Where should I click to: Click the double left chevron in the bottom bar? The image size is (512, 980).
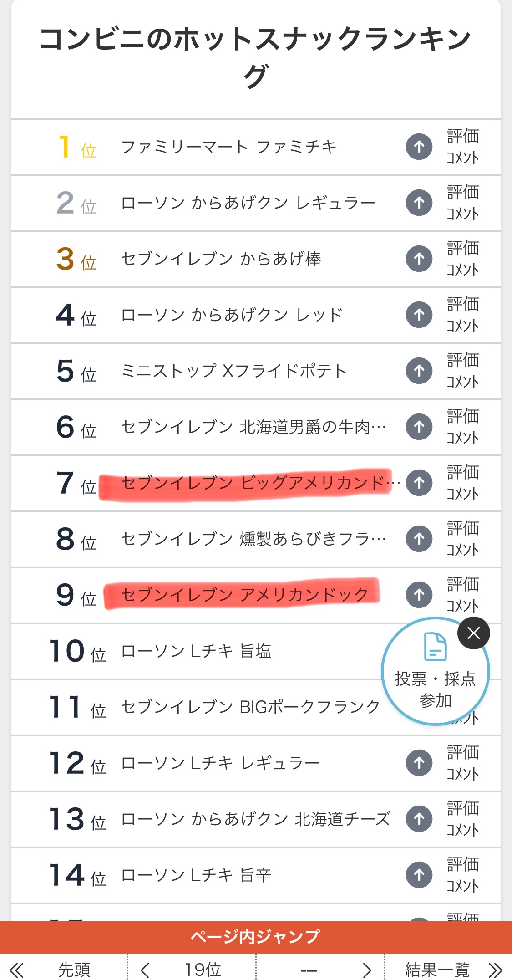tap(16, 970)
